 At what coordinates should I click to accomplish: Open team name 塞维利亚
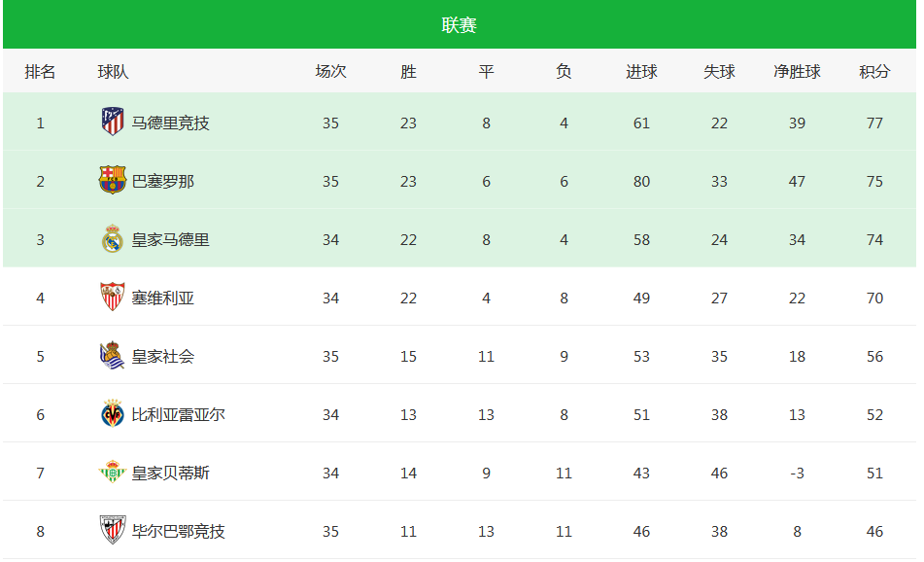162,298
